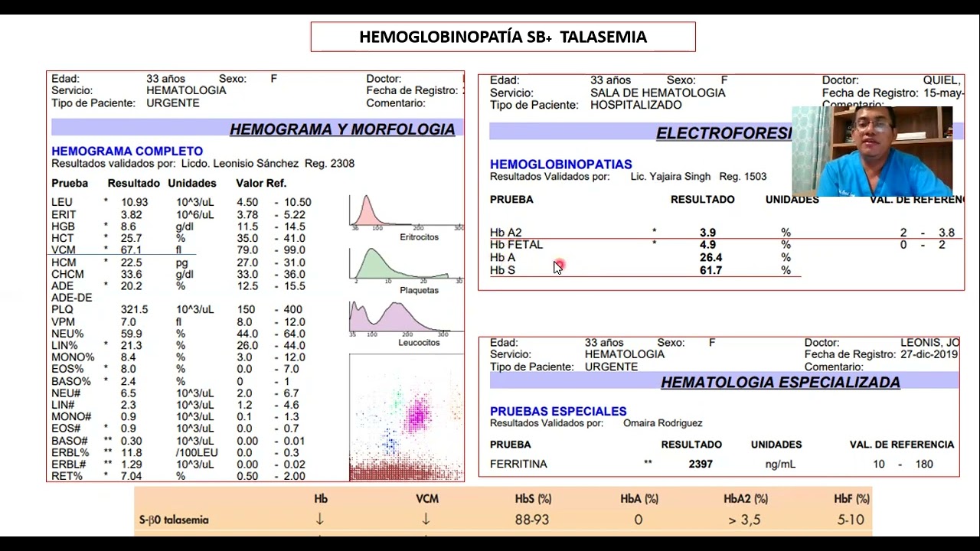Click the LIN% result value 21.3

pyautogui.click(x=131, y=346)
